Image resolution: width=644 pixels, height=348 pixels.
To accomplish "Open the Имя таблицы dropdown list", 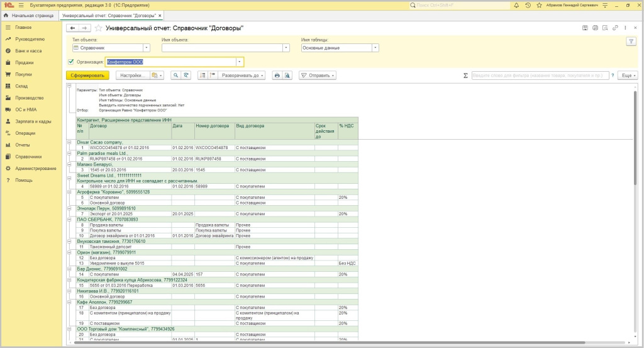I will [x=375, y=47].
